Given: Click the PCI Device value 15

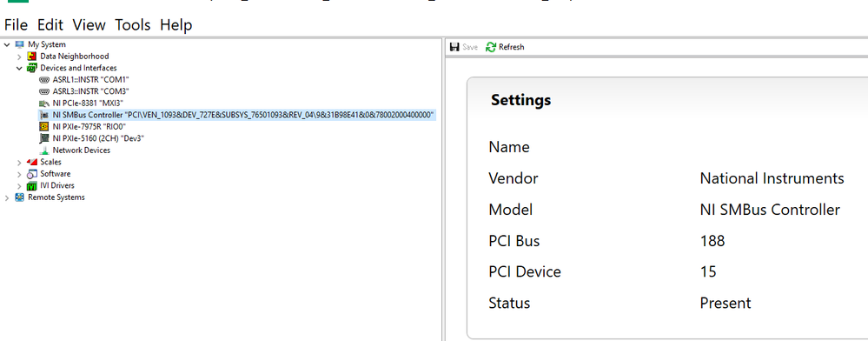Looking at the screenshot, I should (x=708, y=271).
